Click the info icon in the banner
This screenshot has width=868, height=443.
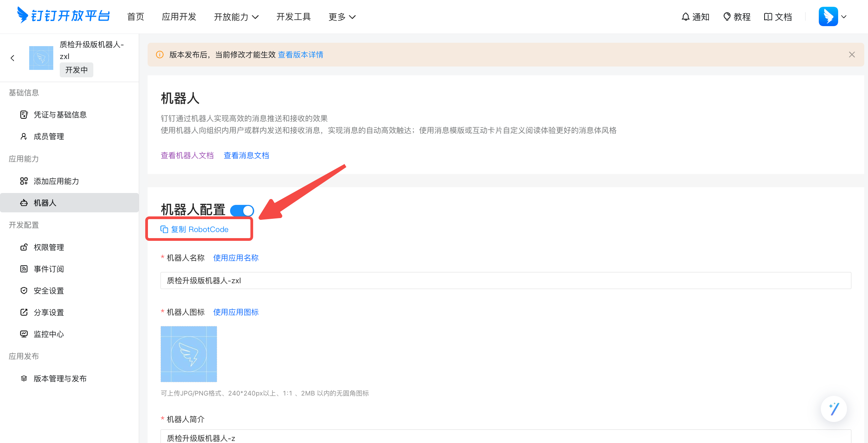pos(159,55)
